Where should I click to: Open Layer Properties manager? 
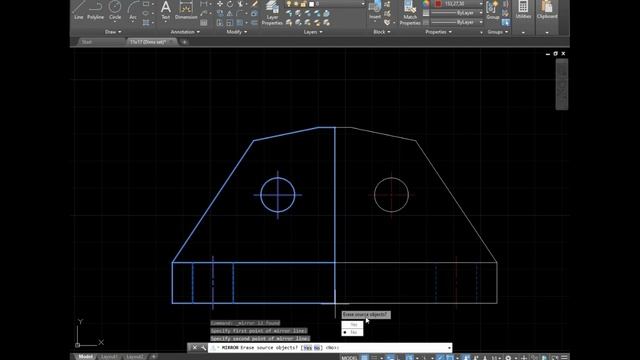[x=272, y=12]
